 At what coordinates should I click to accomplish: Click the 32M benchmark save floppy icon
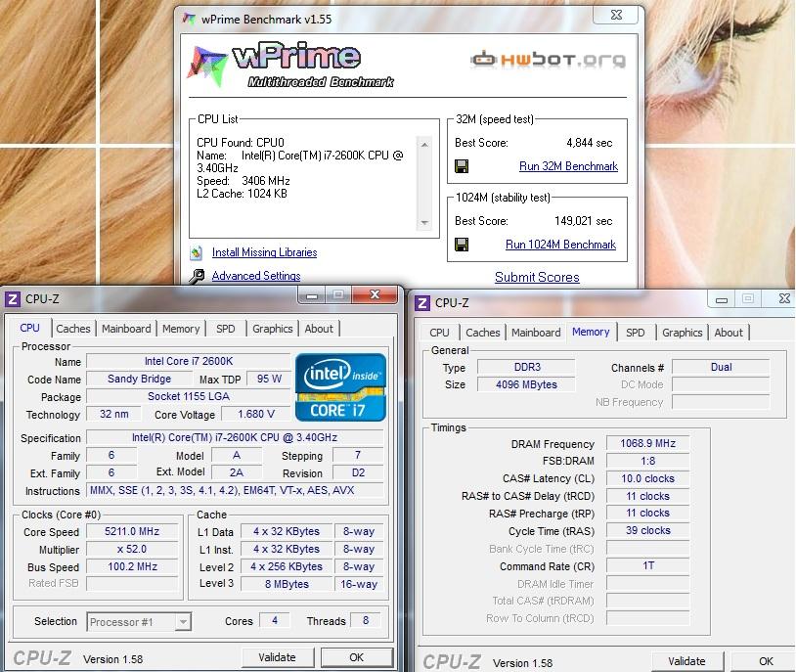point(462,166)
